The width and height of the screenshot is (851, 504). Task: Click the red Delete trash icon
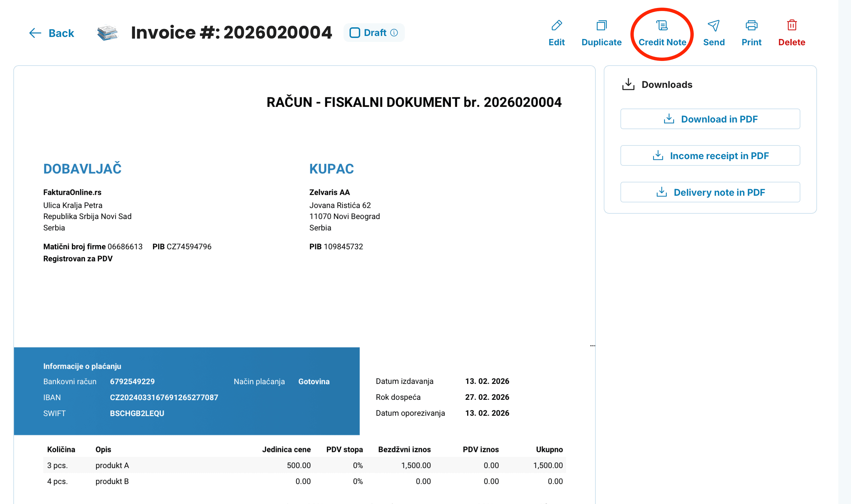point(792,25)
